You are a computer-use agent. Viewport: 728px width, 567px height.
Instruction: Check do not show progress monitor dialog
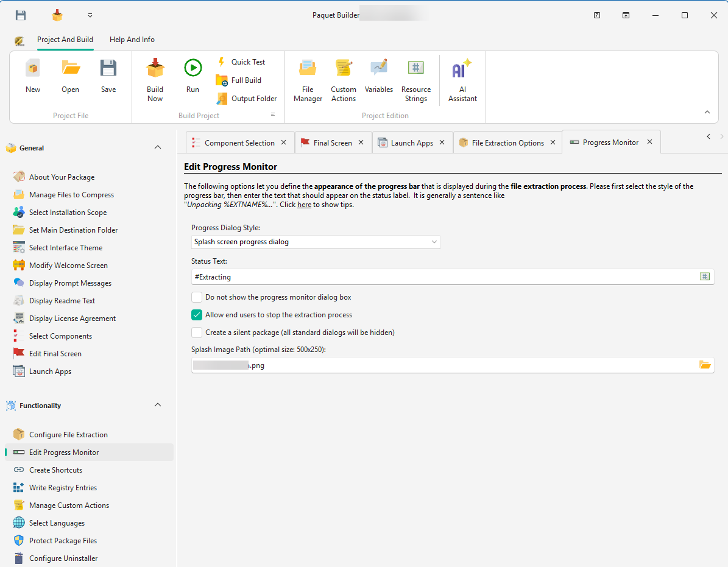tap(197, 297)
